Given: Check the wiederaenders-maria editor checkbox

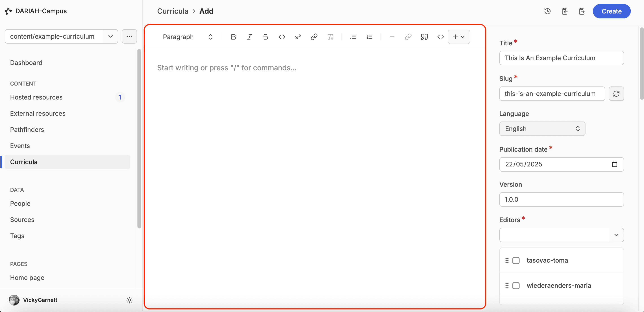Looking at the screenshot, I should coord(516,285).
